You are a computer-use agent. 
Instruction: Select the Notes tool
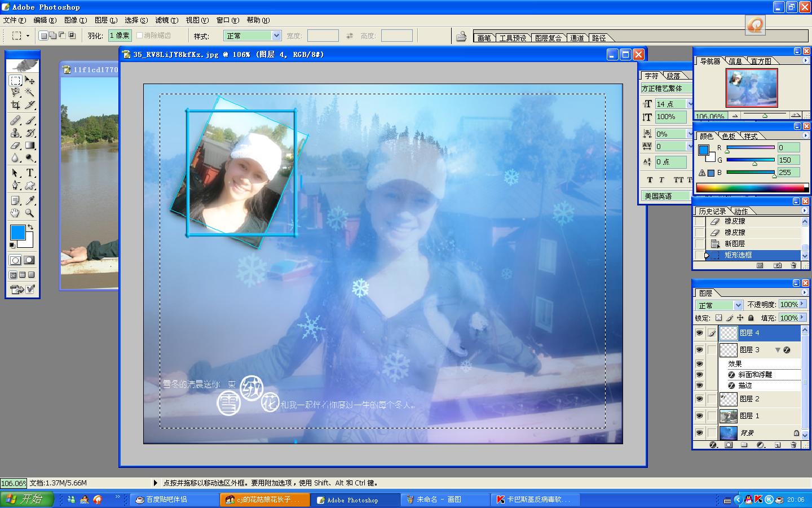tap(16, 200)
